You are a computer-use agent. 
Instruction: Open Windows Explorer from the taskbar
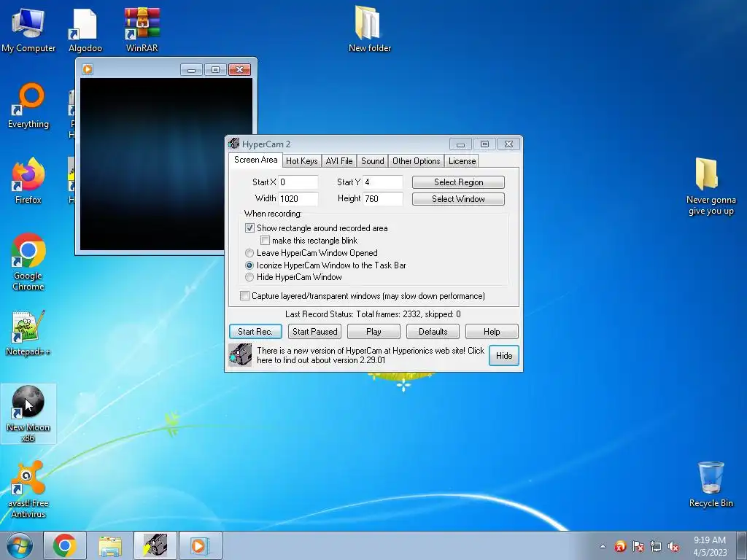coord(110,545)
